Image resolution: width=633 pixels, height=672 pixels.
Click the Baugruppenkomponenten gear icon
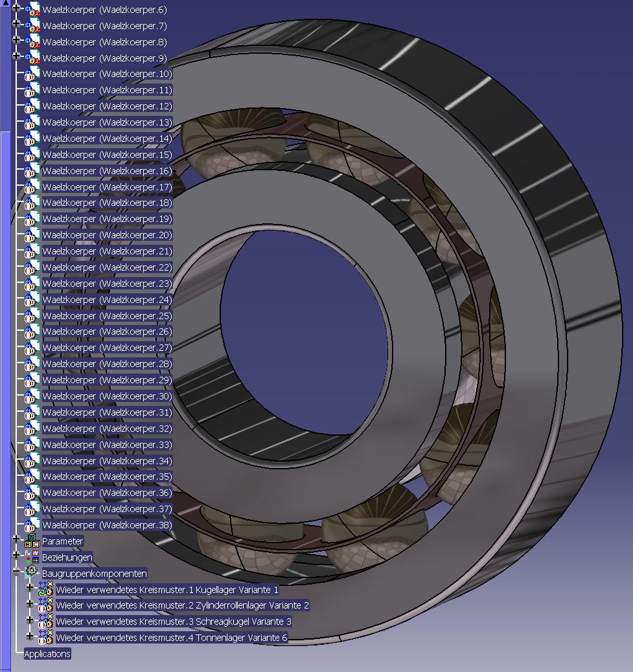point(31,571)
